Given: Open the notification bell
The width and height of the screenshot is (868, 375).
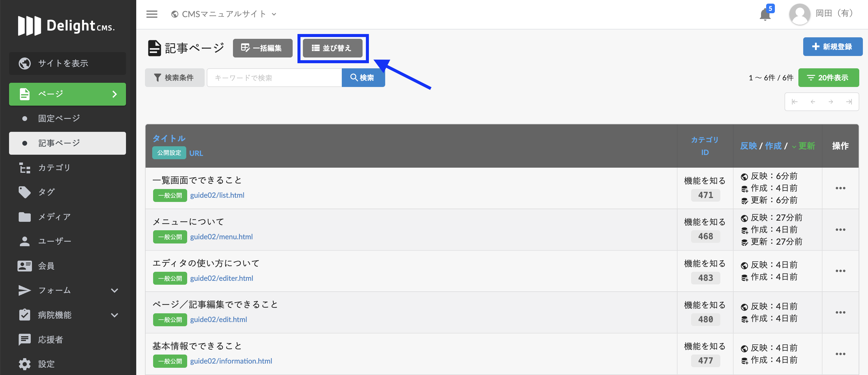Looking at the screenshot, I should tap(765, 15).
